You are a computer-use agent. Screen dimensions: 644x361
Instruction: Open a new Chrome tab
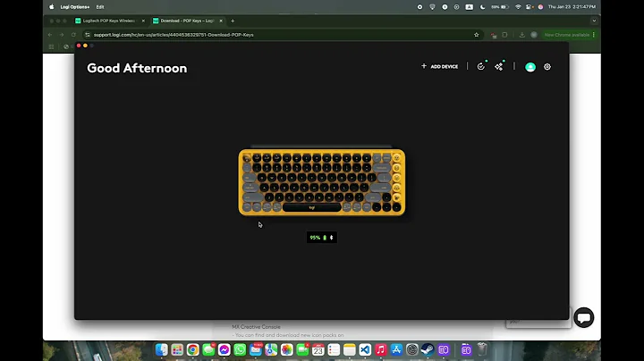click(233, 21)
